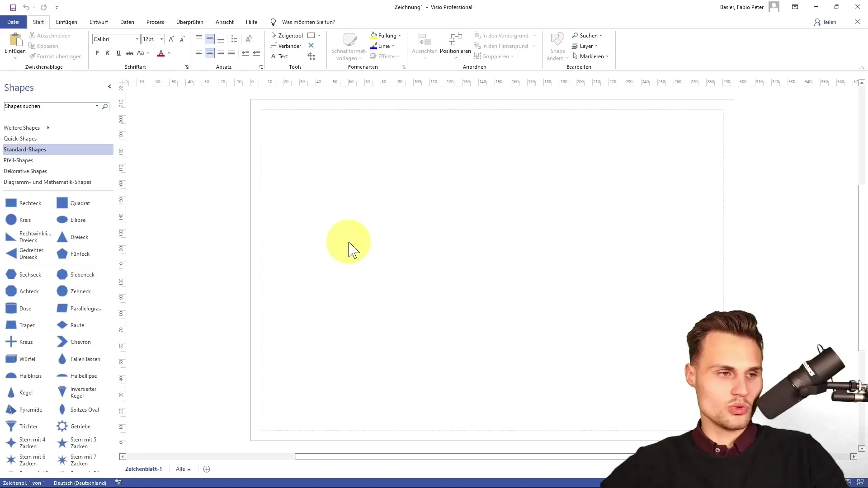Select the Getriebe gear shape
Screen dimensions: 868x488
pyautogui.click(x=74, y=427)
